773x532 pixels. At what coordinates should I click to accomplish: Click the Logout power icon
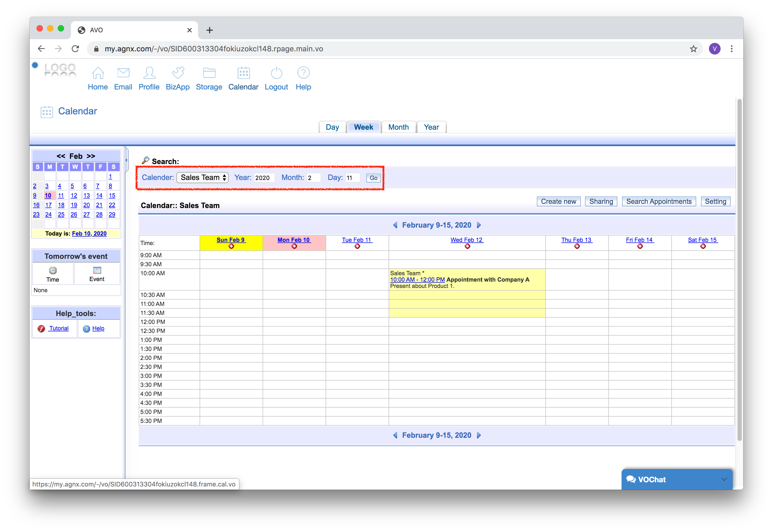pyautogui.click(x=276, y=73)
